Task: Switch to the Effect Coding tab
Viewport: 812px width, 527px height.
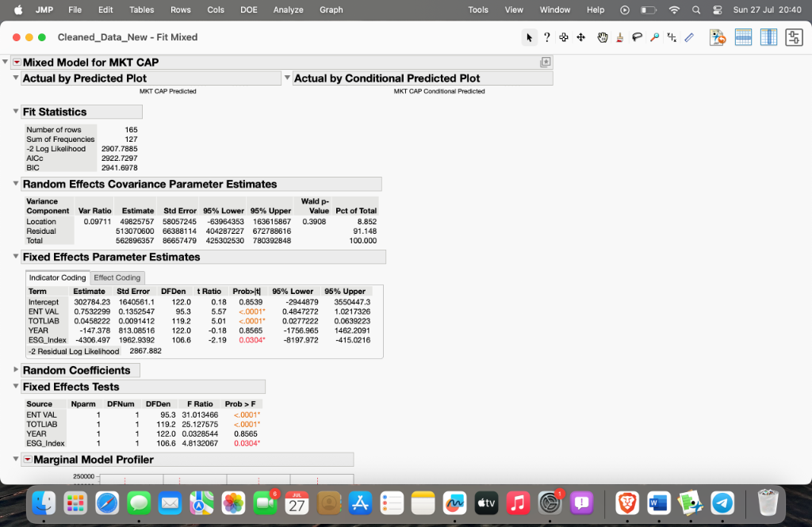Action: tap(117, 278)
